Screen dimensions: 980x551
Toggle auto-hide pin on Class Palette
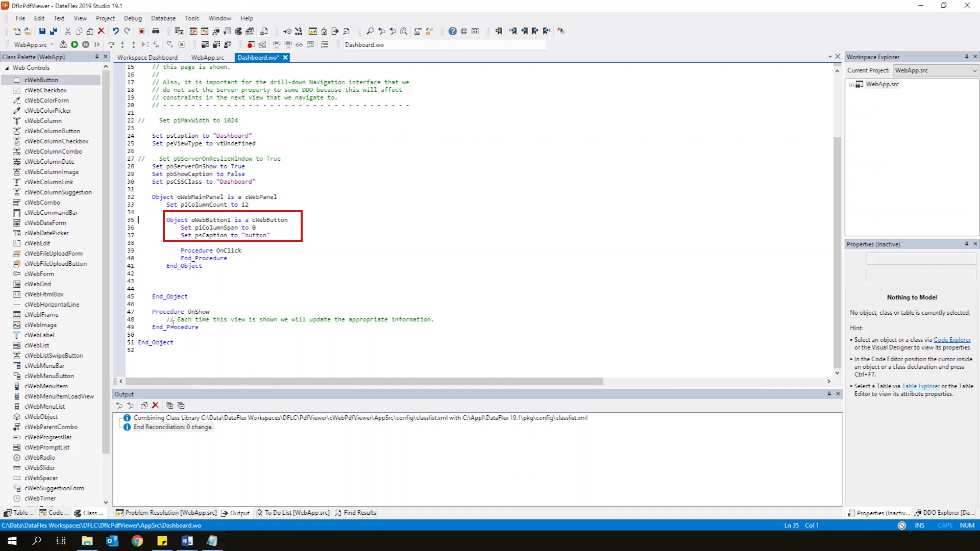pyautogui.click(x=96, y=57)
